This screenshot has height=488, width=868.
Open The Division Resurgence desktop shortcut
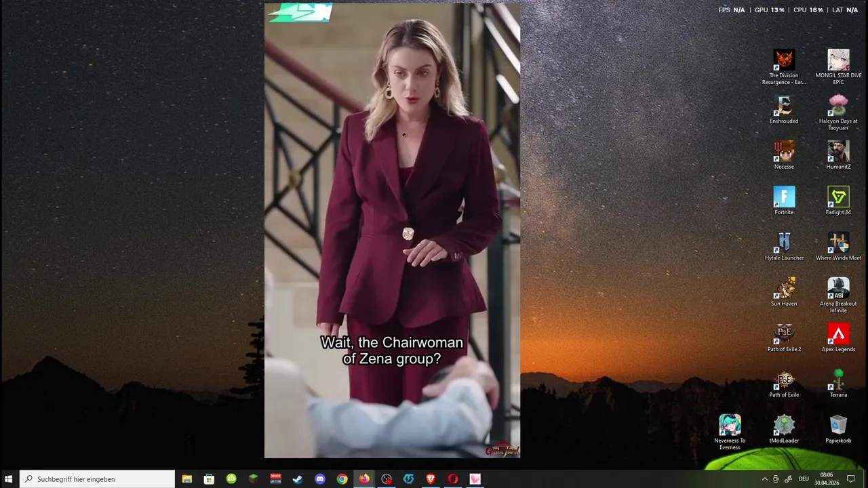click(784, 66)
